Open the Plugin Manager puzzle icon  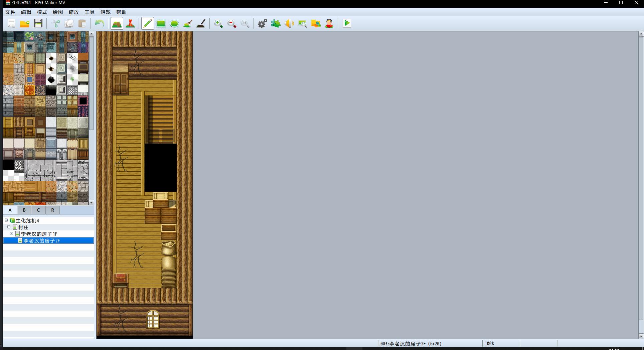point(276,23)
